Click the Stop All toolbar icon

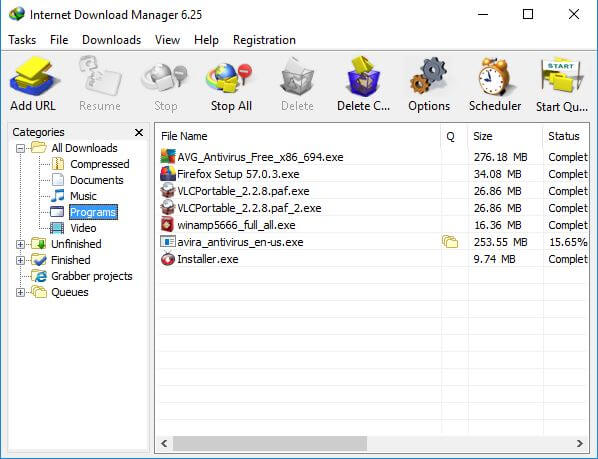pyautogui.click(x=230, y=77)
